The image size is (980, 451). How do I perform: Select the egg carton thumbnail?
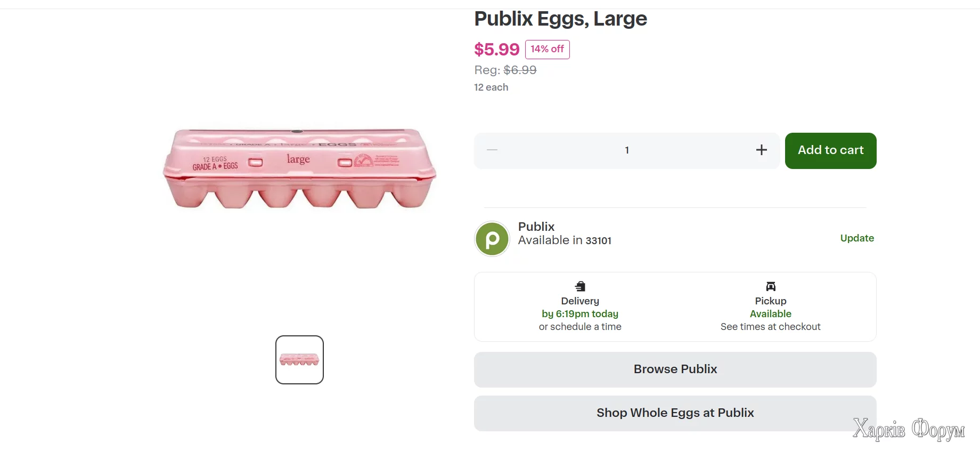coord(299,360)
